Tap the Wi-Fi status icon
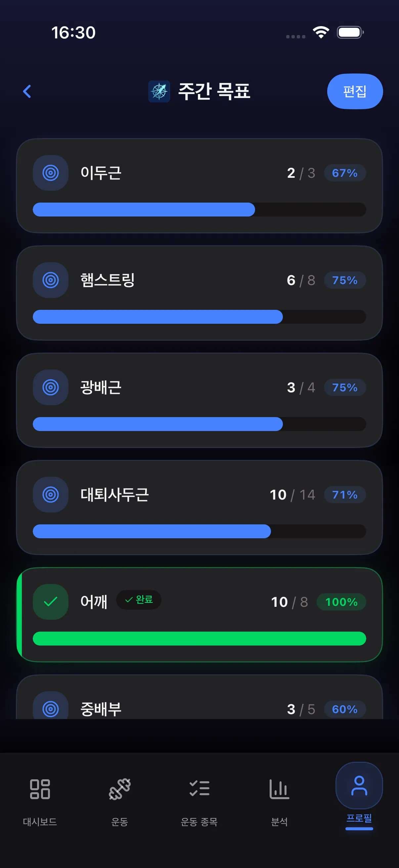This screenshot has height=868, width=399. click(321, 32)
